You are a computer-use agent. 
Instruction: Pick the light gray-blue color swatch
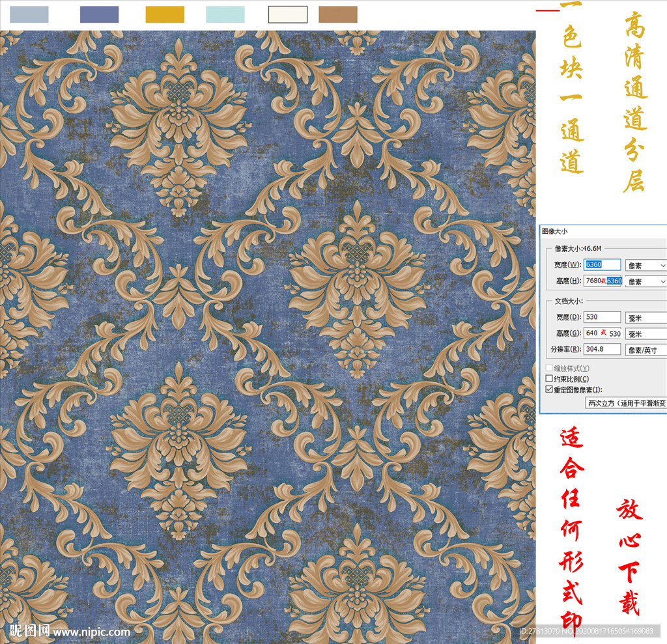pyautogui.click(x=29, y=14)
